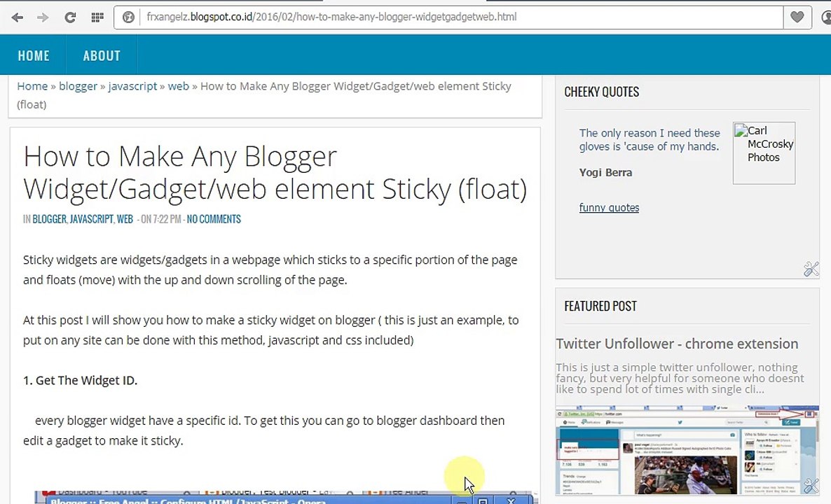The height and width of the screenshot is (504, 831).
Task: Click the Carl McCrosky Photos image
Action: point(764,153)
